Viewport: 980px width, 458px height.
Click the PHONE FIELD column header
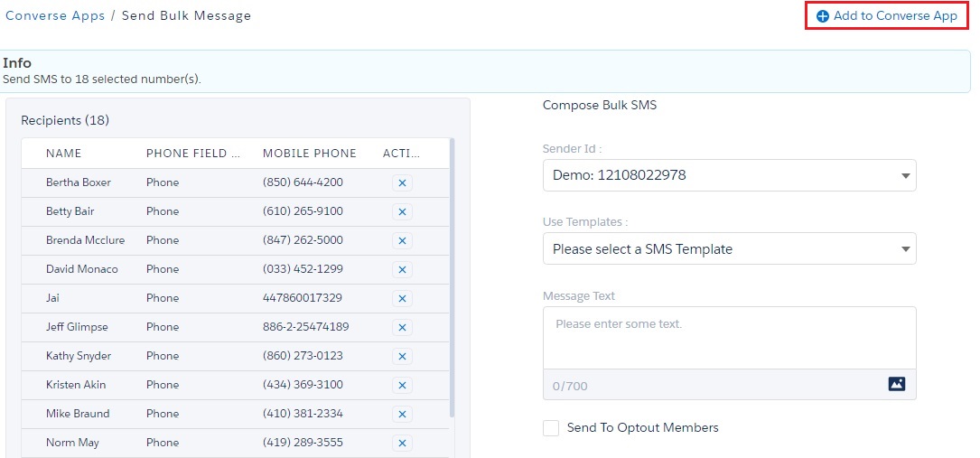[x=194, y=153]
